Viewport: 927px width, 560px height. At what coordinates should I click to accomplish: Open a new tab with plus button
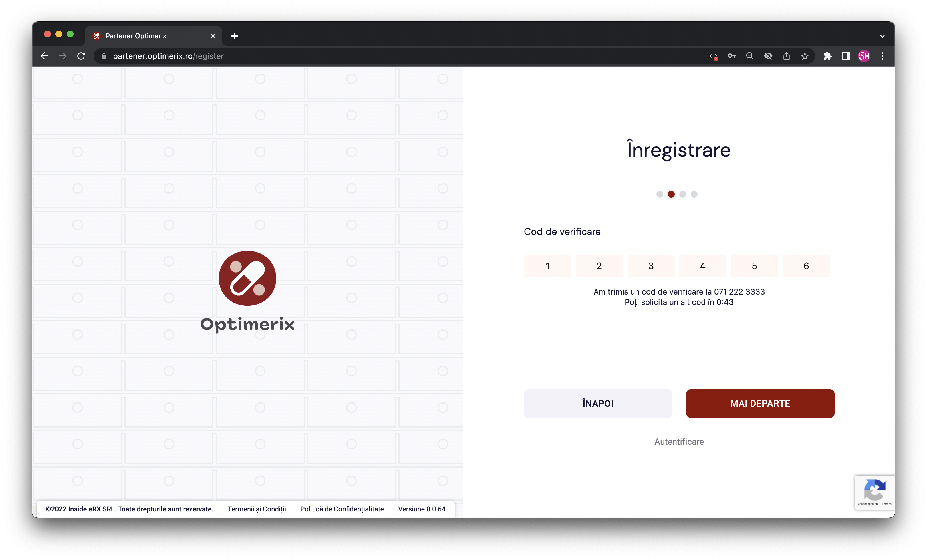pyautogui.click(x=235, y=36)
